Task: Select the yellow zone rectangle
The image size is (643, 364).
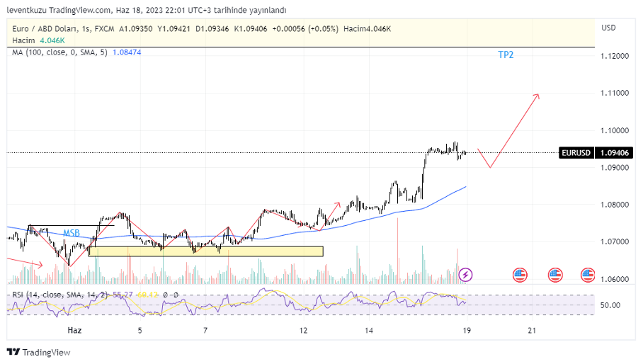Action: [205, 251]
